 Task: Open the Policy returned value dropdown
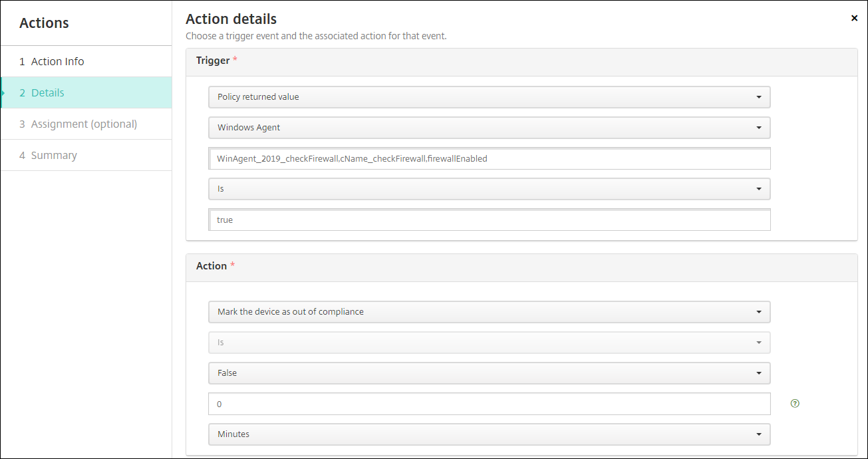point(489,97)
